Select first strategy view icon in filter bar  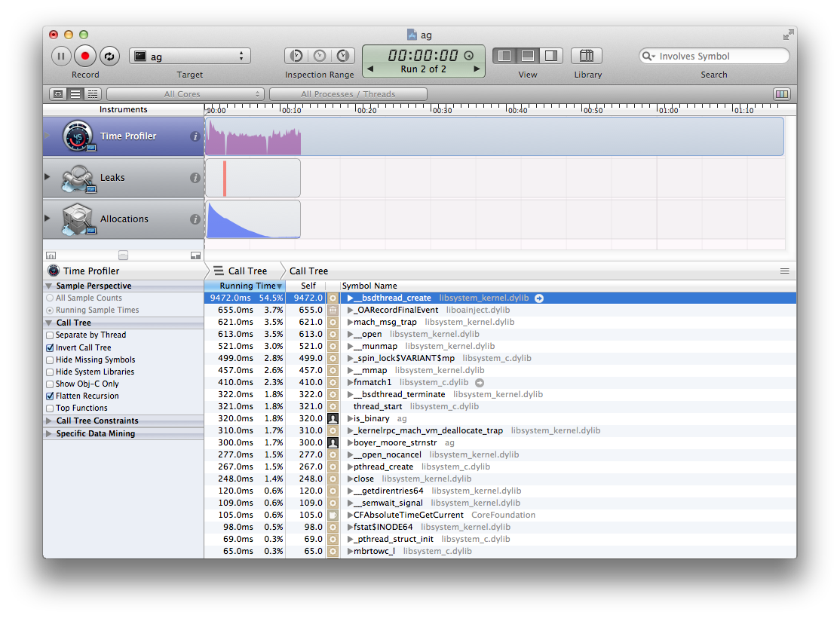pos(58,94)
